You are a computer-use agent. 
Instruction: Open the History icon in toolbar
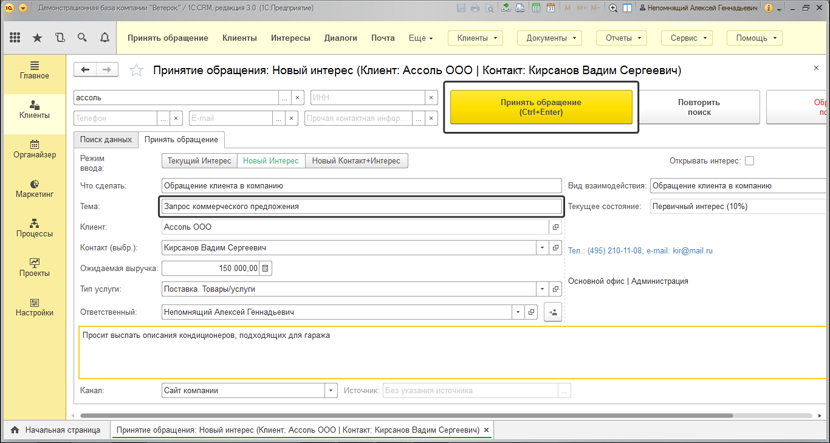point(60,38)
